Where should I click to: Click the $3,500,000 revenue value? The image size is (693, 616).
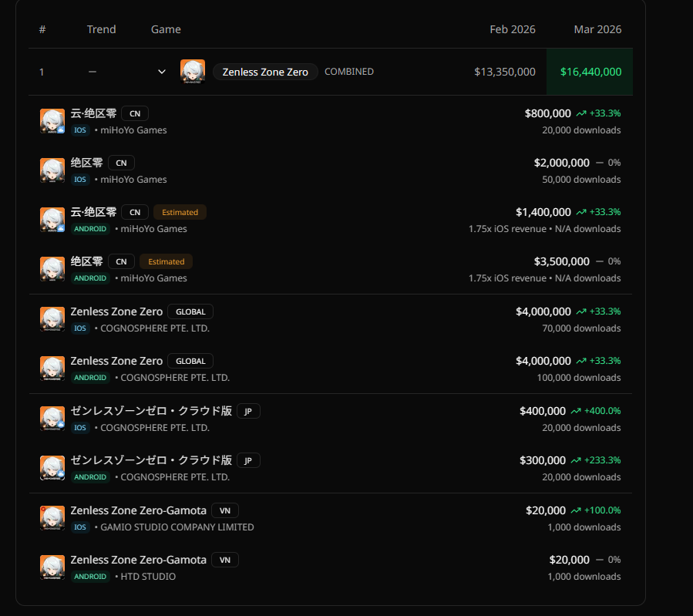561,261
